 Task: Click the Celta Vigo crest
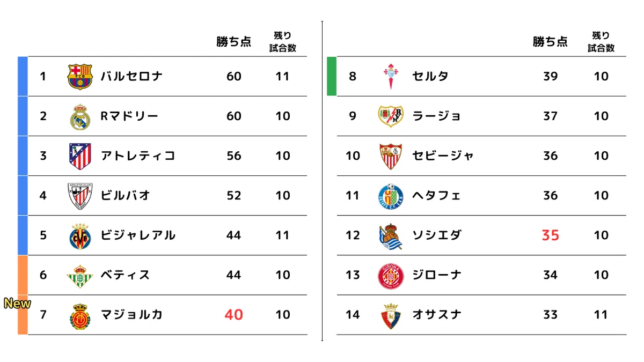(390, 77)
